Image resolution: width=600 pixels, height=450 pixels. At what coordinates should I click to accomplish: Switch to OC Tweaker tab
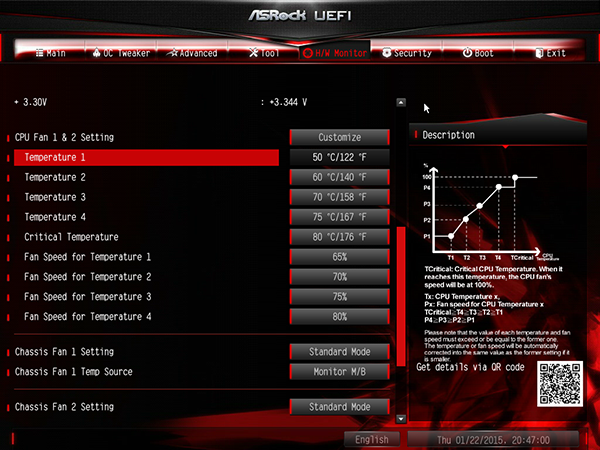(121, 53)
